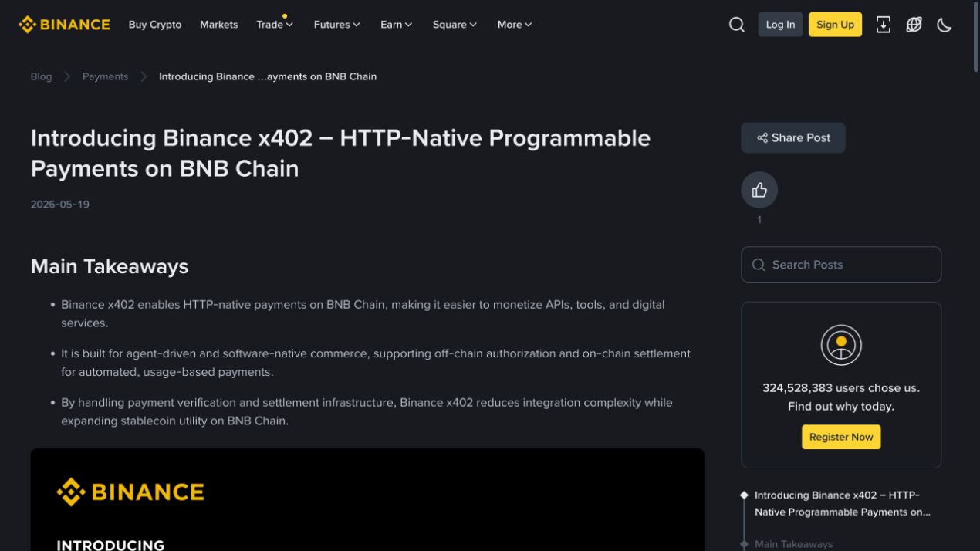Click the Binance logo in the header
Viewport: 980px width, 551px height.
tap(64, 25)
